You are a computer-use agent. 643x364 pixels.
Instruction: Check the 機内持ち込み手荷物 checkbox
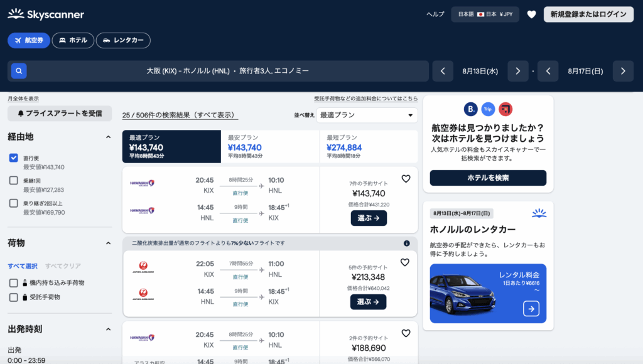[14, 283]
